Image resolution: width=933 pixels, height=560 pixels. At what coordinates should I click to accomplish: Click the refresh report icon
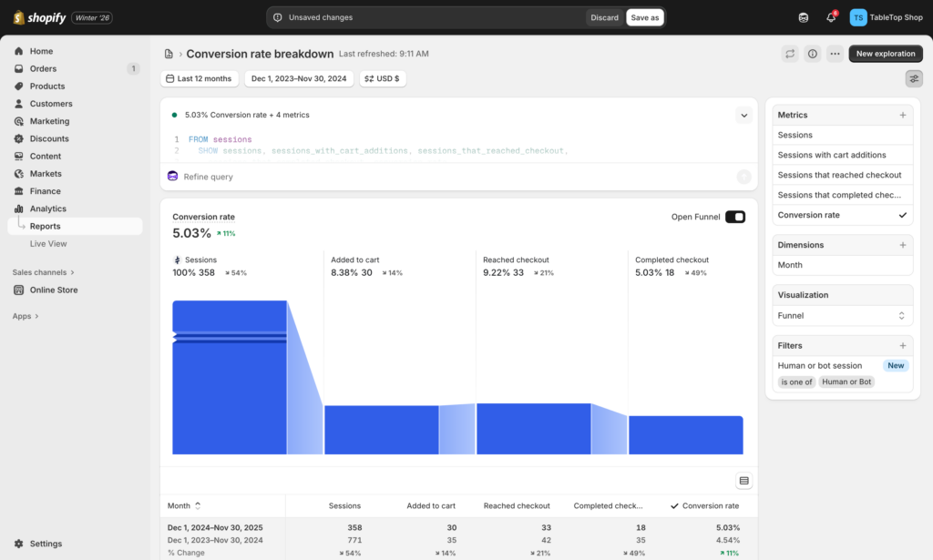(790, 54)
